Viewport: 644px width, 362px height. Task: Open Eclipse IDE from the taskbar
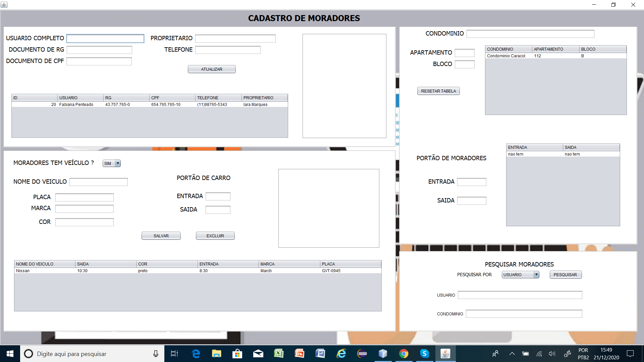[362, 354]
